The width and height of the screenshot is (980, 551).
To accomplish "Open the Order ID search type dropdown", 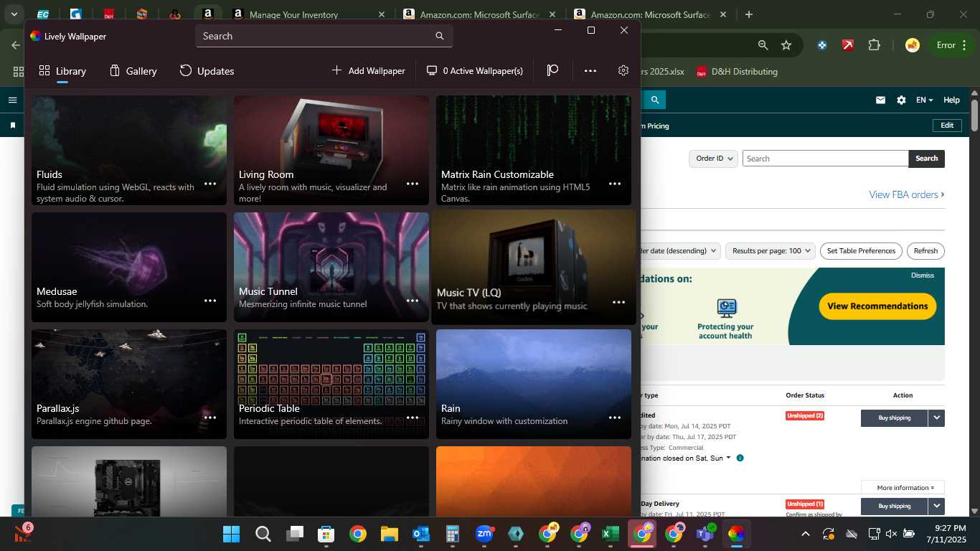I will pyautogui.click(x=713, y=159).
